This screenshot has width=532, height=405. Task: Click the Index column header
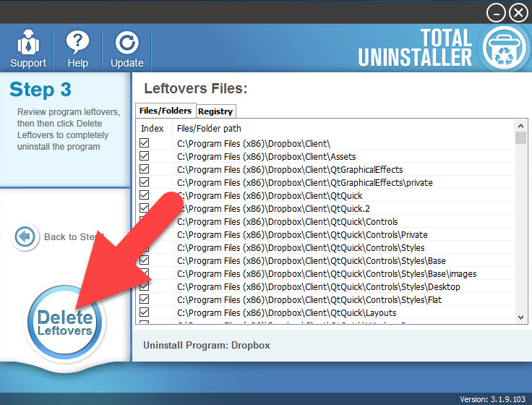[153, 128]
